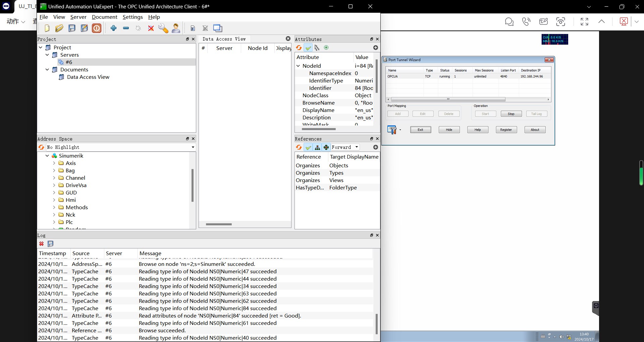Click the remote fullscreen icon
This screenshot has width=644, height=342.
(x=584, y=22)
